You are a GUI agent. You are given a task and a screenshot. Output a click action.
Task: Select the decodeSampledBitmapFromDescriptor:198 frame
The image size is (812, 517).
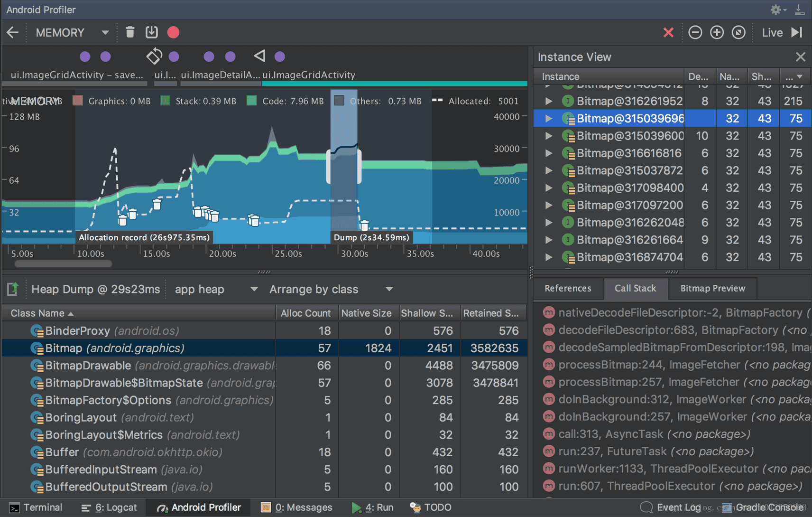[676, 347]
